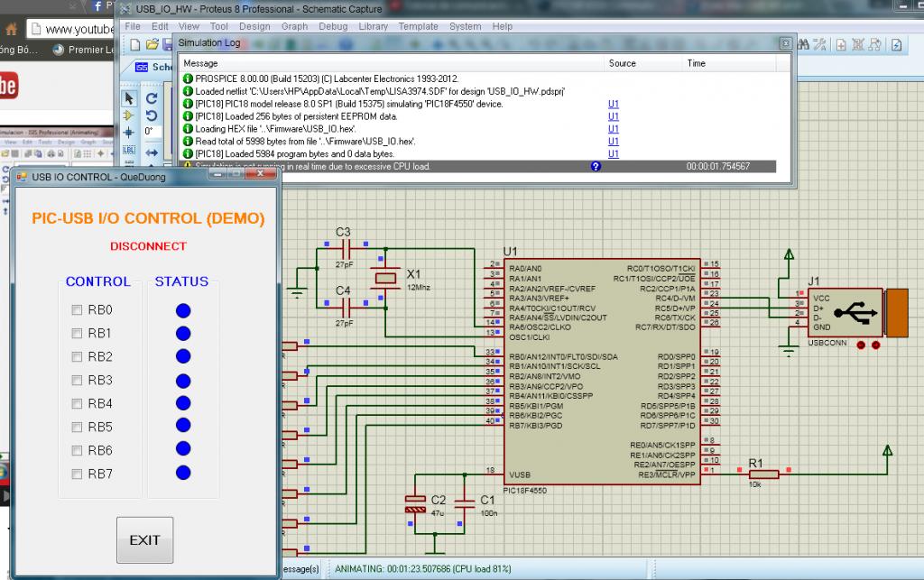Viewport: 924px width, 580px height.
Task: Click the New Project file icon
Action: coord(134,44)
